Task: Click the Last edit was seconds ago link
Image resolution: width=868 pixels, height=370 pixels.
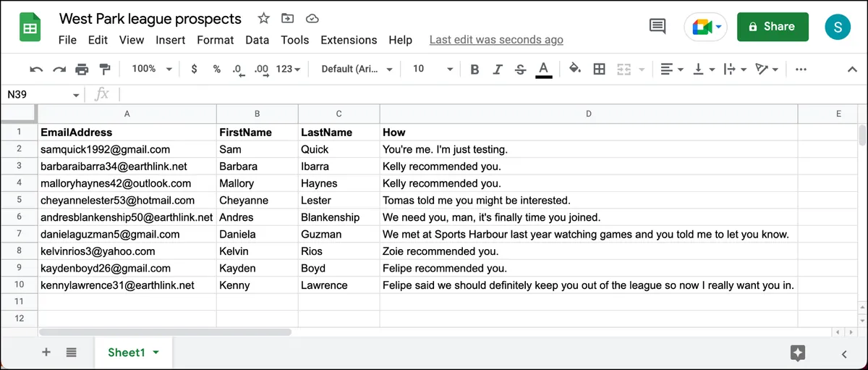Action: 496,40
